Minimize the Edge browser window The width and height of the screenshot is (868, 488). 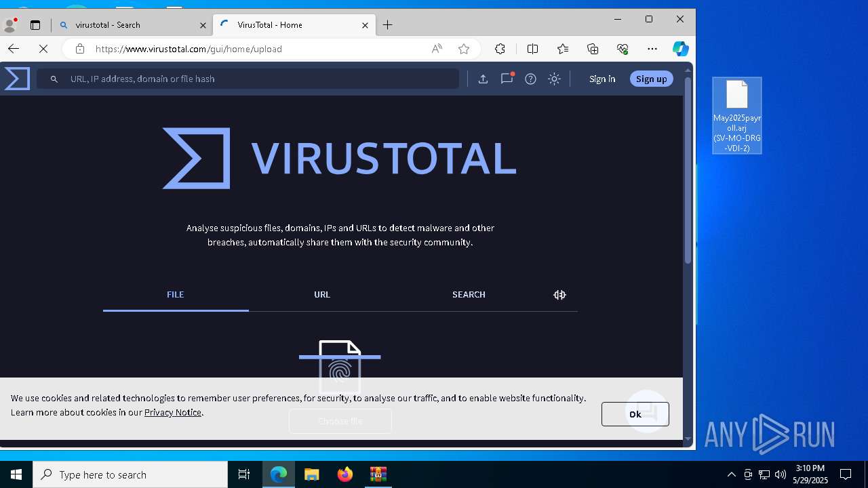[x=618, y=19]
